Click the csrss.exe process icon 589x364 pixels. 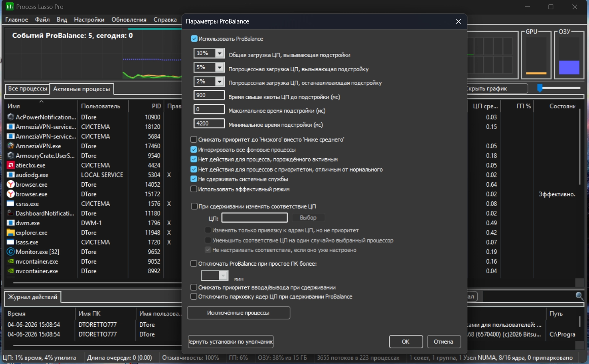coord(11,204)
